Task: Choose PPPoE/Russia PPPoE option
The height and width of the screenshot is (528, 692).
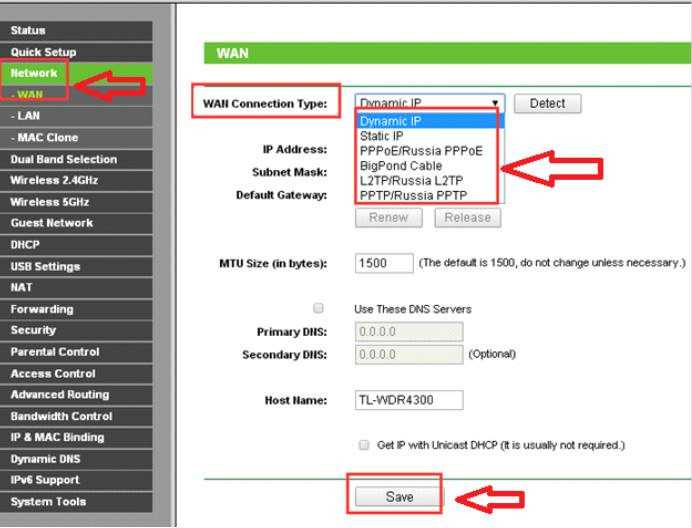Action: point(427,151)
